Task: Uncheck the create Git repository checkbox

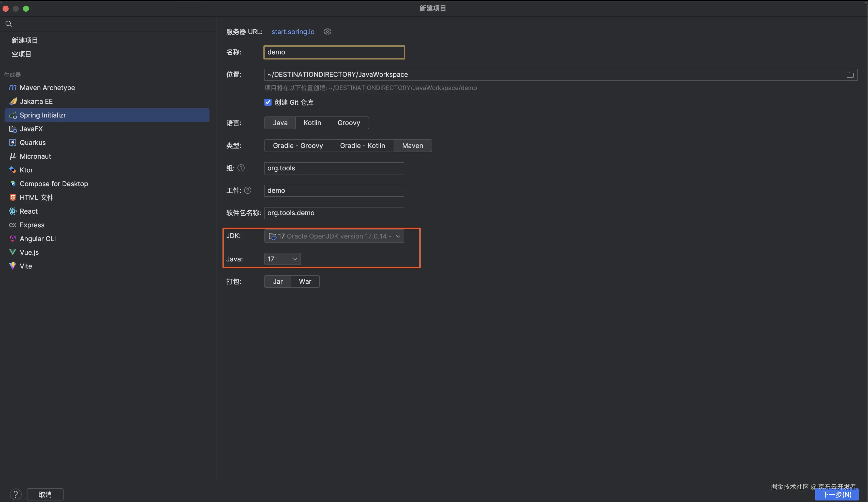Action: (268, 102)
